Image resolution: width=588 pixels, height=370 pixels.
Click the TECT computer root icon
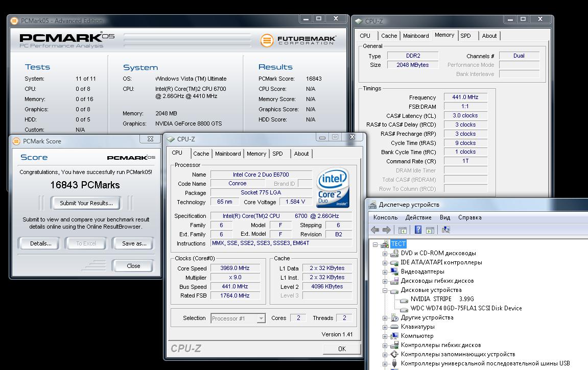coord(385,244)
